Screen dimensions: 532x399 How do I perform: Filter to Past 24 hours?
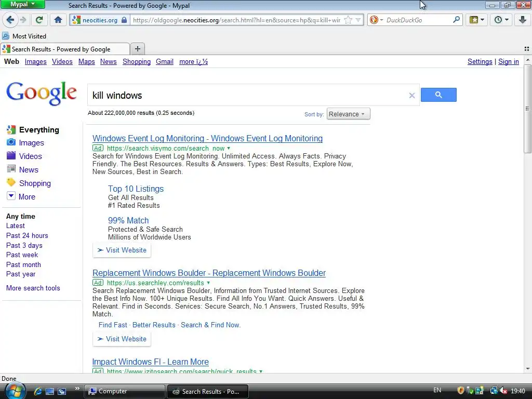pos(27,235)
